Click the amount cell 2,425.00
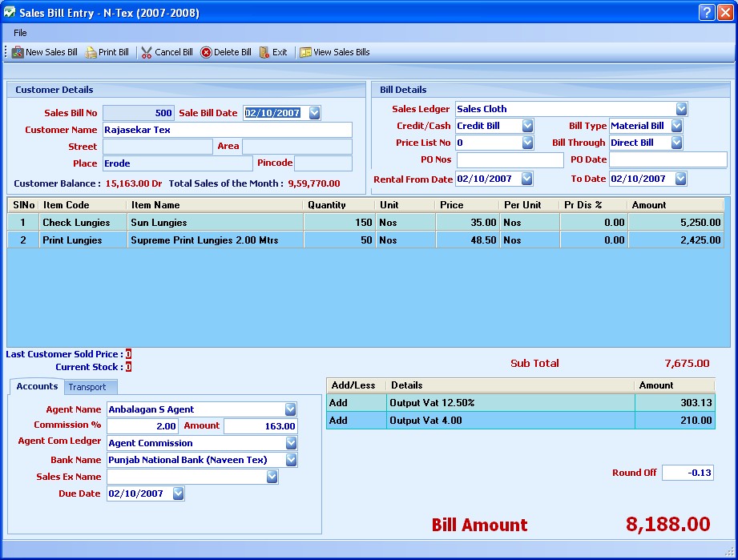The image size is (738, 560). point(675,240)
